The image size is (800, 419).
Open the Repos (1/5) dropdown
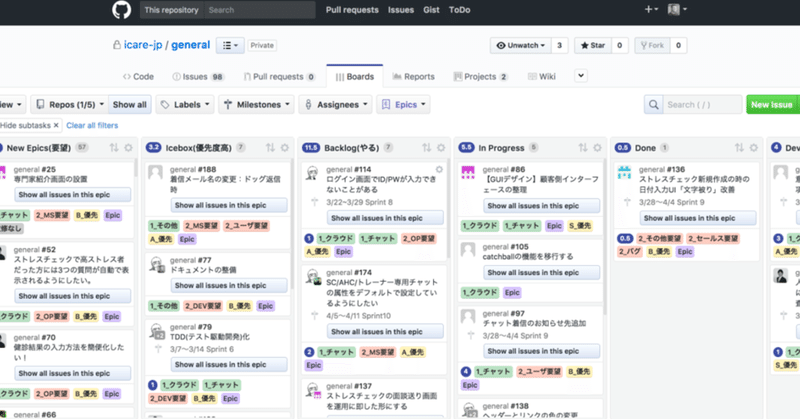(x=69, y=105)
